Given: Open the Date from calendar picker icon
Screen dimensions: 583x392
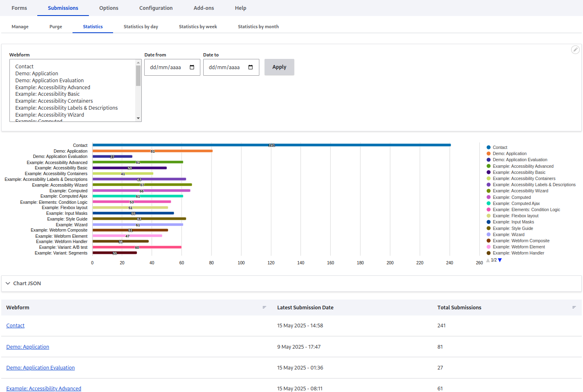Looking at the screenshot, I should click(192, 67).
